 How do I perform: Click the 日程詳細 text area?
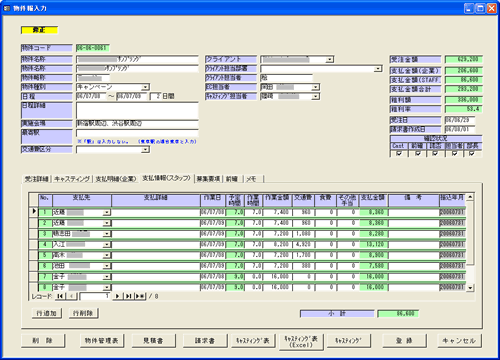point(137,110)
